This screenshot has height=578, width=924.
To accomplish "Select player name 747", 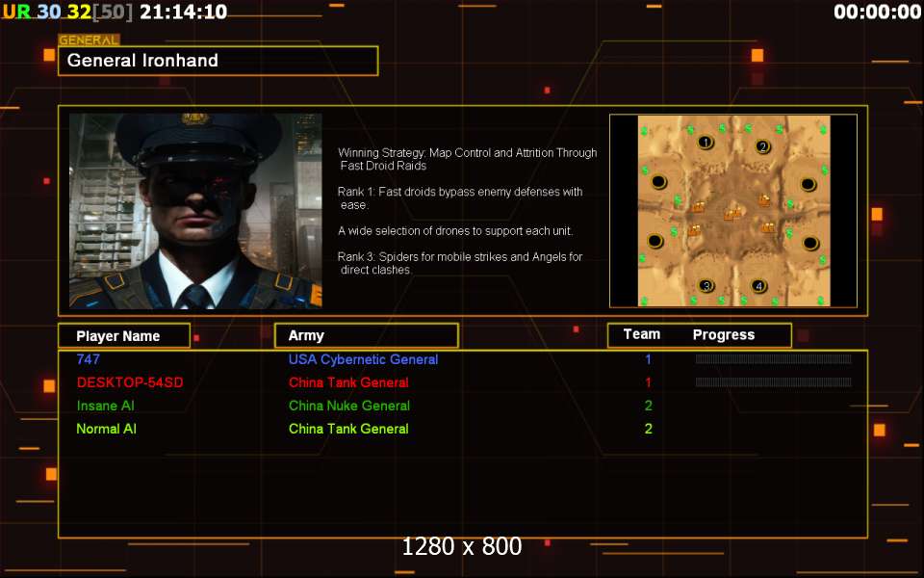I will pos(88,359).
